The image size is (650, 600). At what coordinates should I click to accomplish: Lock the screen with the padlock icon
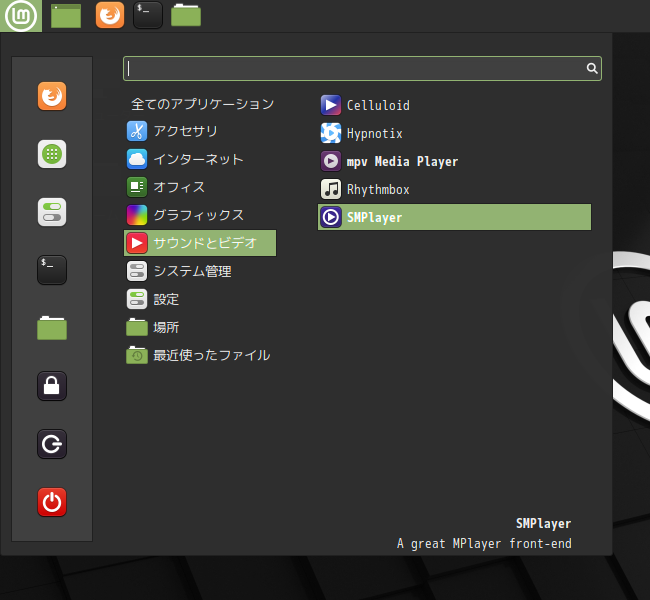coord(52,386)
